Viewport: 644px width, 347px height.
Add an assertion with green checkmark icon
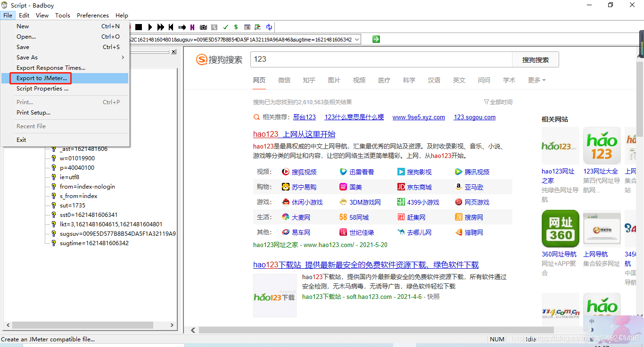225,27
